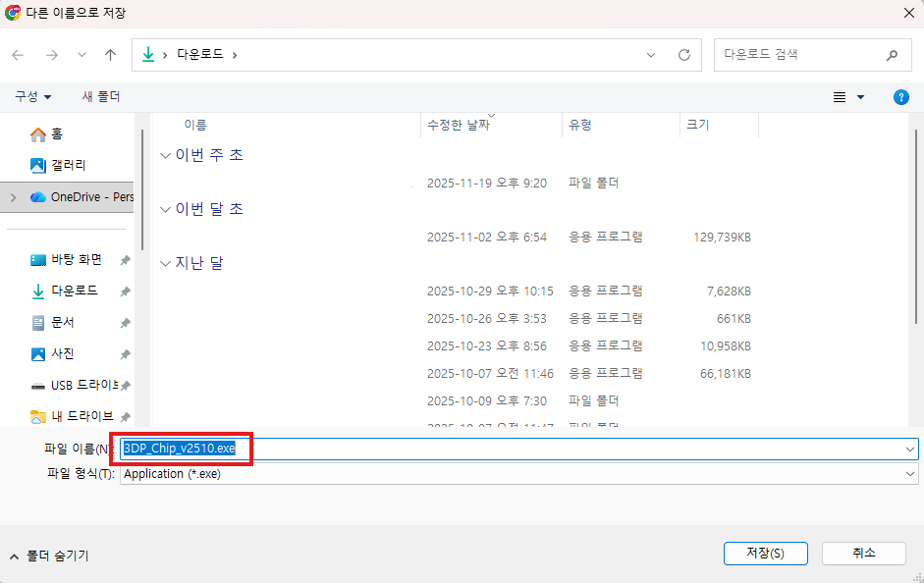The width and height of the screenshot is (924, 583).
Task: Create a 새 폴더
Action: 101,96
